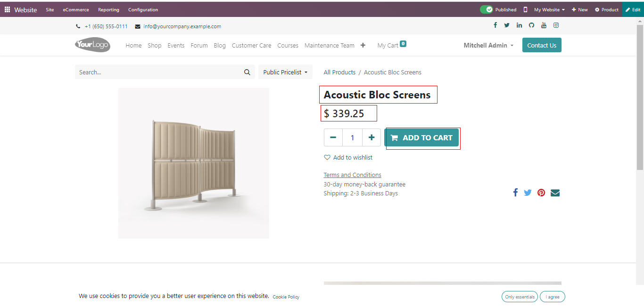Open the Reporting menu

[108, 9]
